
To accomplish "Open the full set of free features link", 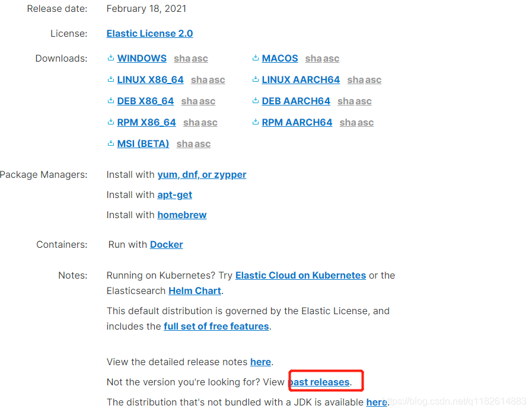I will point(216,326).
